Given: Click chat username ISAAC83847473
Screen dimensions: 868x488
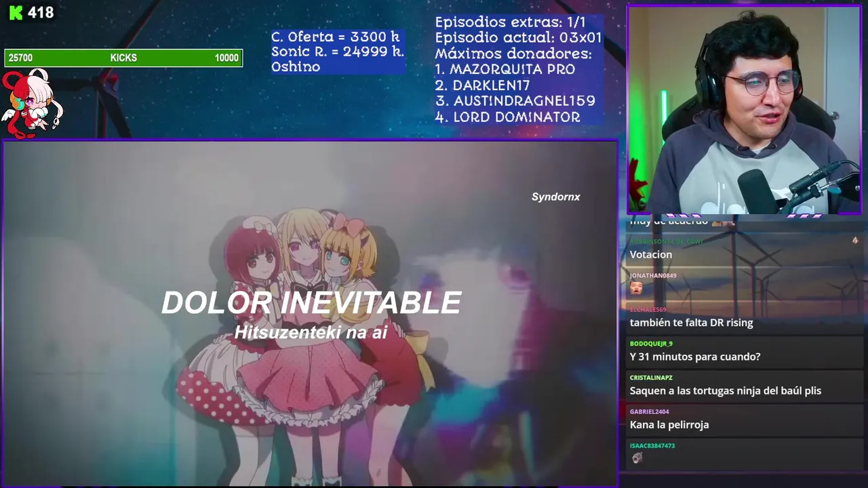Looking at the screenshot, I should pos(652,445).
